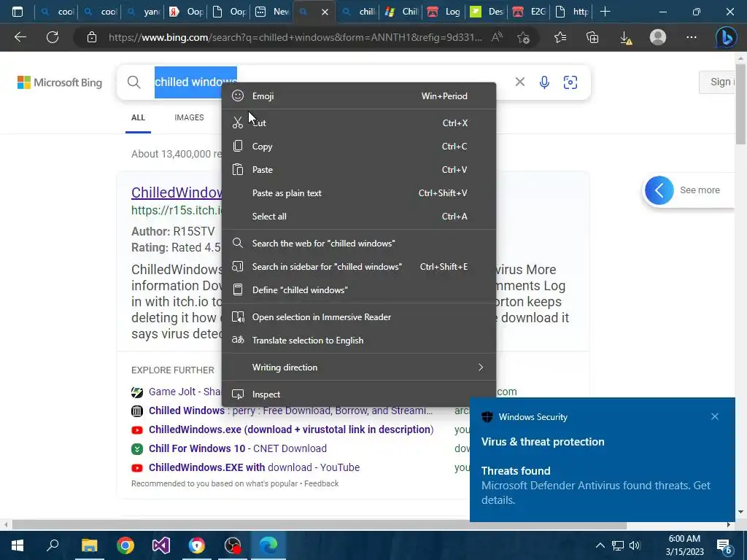Open Read aloud icon in address bar
Viewport: 747px width, 560px height.
point(497,37)
